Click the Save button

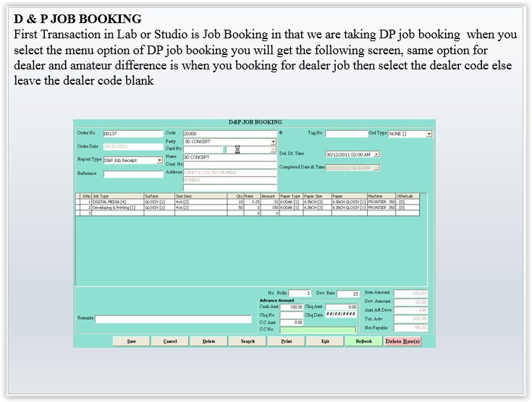pos(131,341)
